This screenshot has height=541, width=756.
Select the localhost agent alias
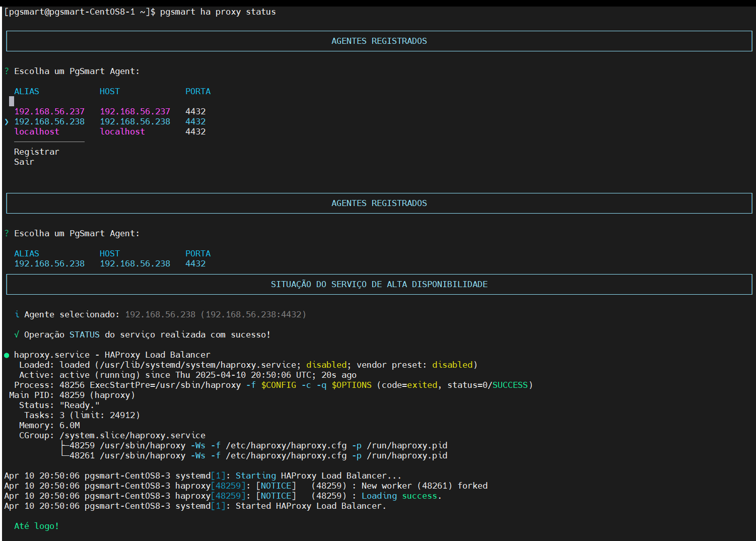[x=37, y=131]
